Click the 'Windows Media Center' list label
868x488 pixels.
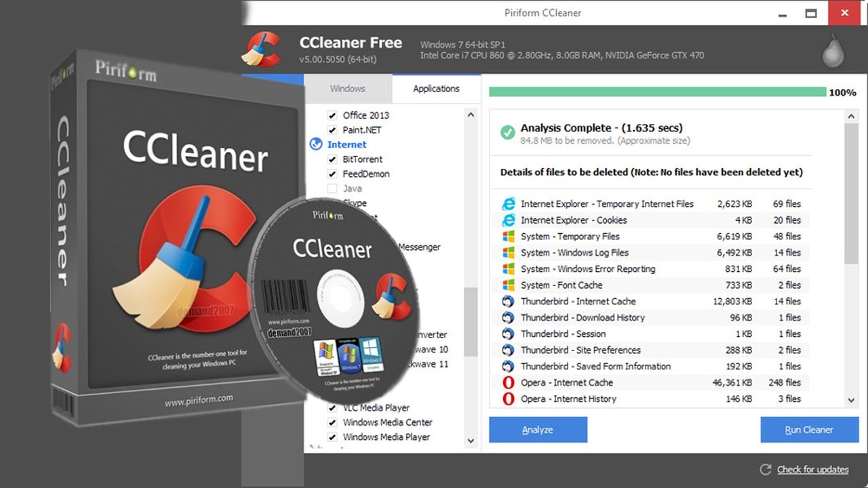pos(387,422)
